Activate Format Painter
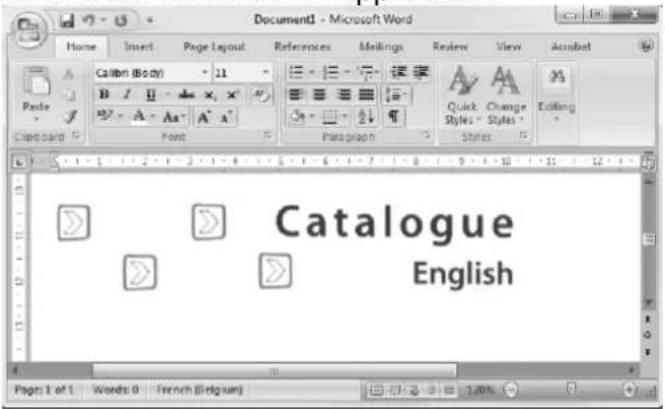The image size is (665, 409). [70, 116]
